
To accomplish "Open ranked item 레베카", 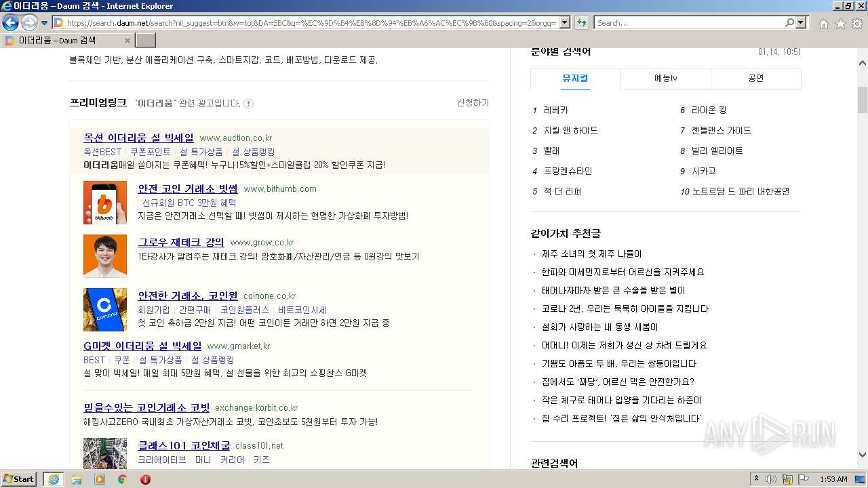I will [556, 110].
